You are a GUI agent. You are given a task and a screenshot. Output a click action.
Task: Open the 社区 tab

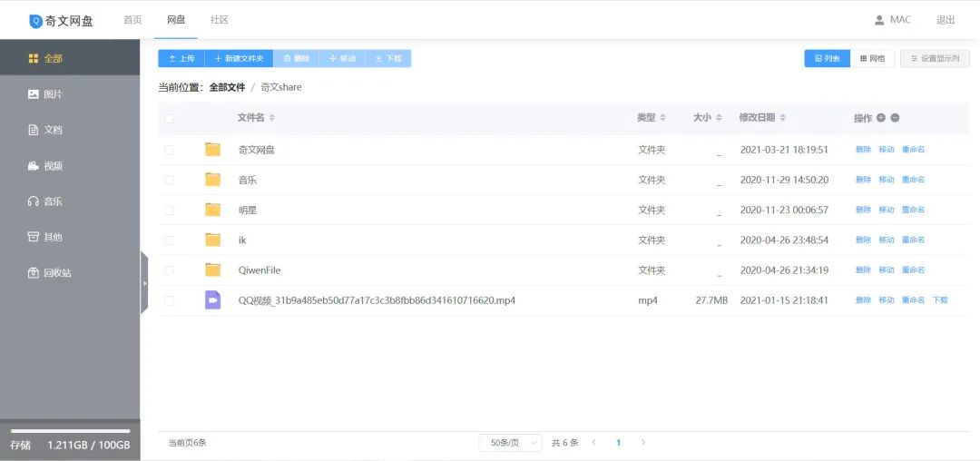219,20
